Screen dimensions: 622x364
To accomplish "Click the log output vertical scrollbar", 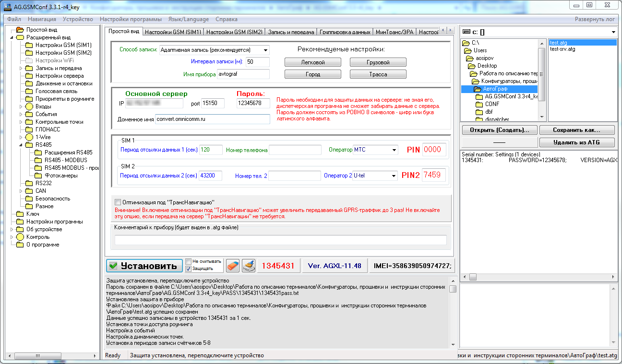I will point(453,312).
